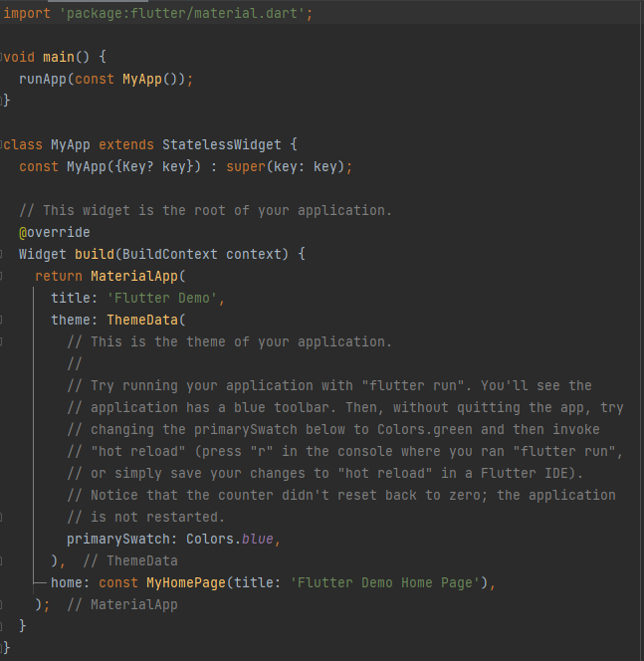The width and height of the screenshot is (644, 661).
Task: Click the void keyword before main
Action: click(19, 57)
